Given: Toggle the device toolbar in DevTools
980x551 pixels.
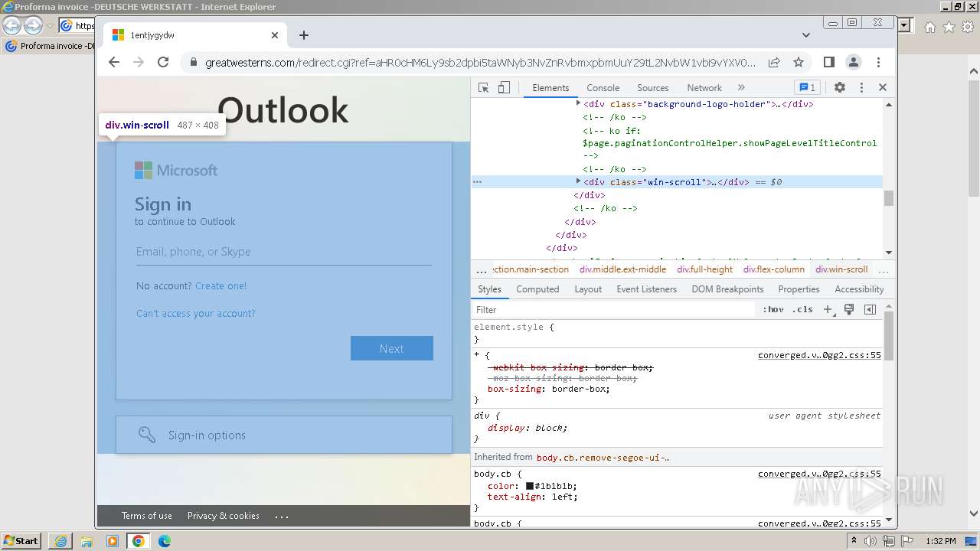Looking at the screenshot, I should coord(504,87).
